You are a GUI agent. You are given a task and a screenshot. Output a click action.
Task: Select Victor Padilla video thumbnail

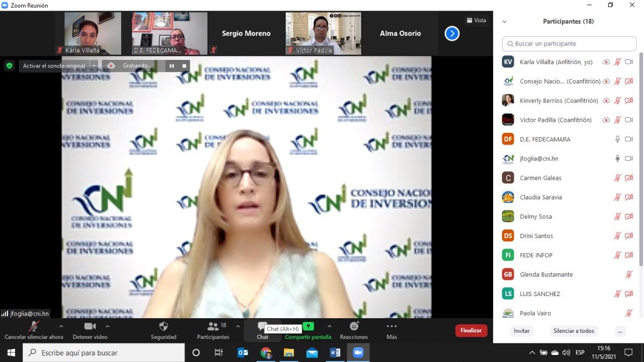click(x=324, y=33)
